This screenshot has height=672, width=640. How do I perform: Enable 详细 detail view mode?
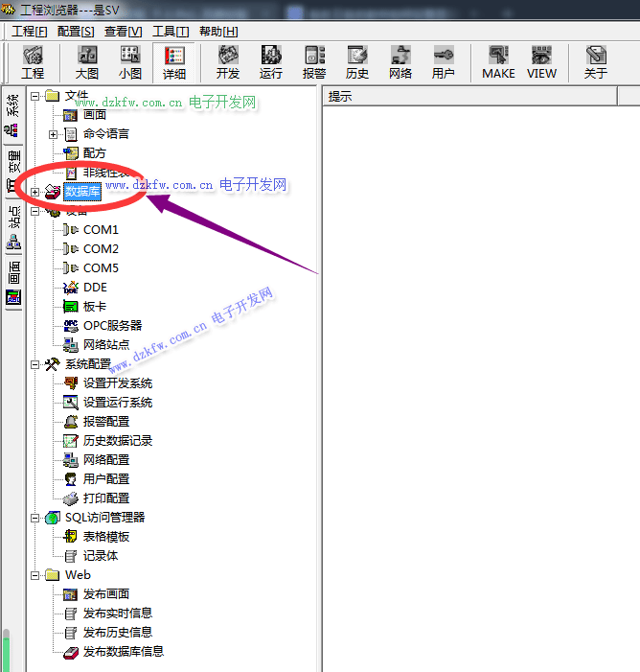[174, 62]
